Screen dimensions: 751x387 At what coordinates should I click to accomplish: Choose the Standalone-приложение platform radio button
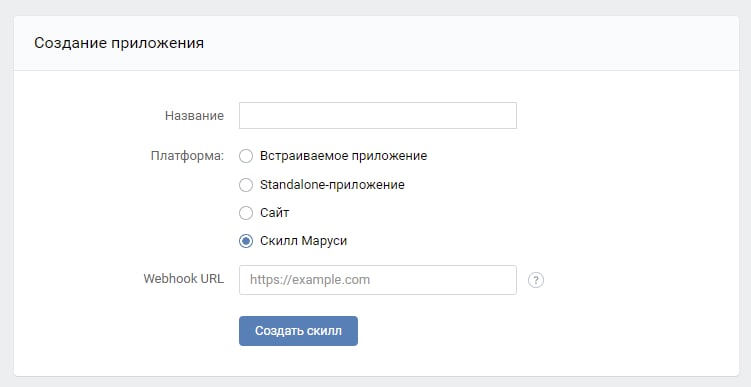(246, 185)
